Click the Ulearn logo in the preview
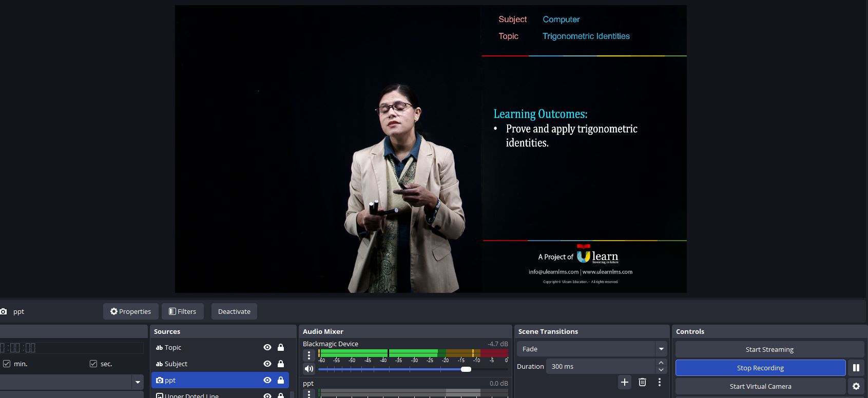The height and width of the screenshot is (398, 868). (597, 254)
